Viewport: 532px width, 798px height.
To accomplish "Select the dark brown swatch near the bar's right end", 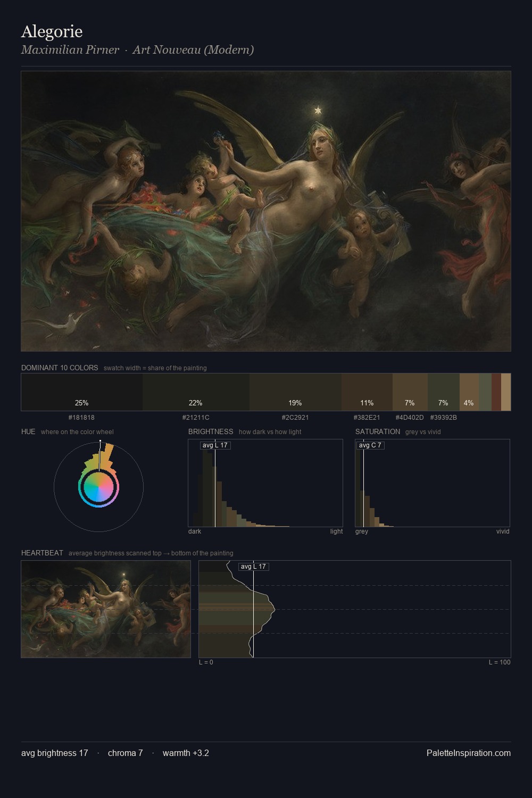I will point(496,392).
